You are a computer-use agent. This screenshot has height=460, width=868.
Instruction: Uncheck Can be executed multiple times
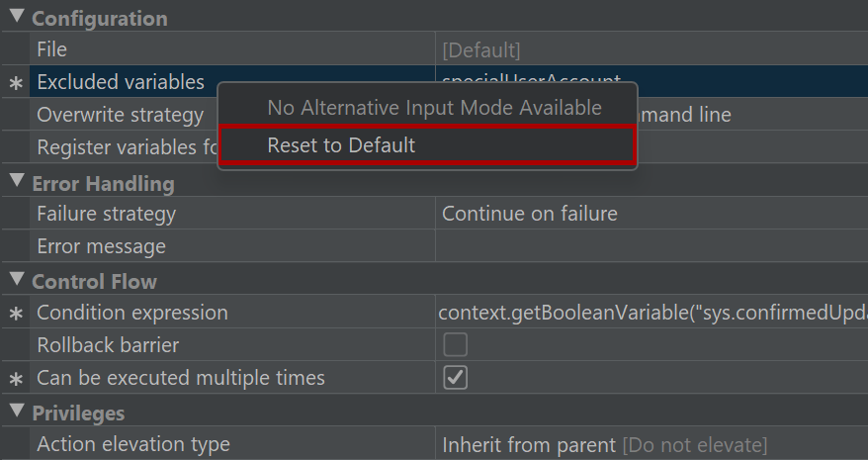coord(455,378)
